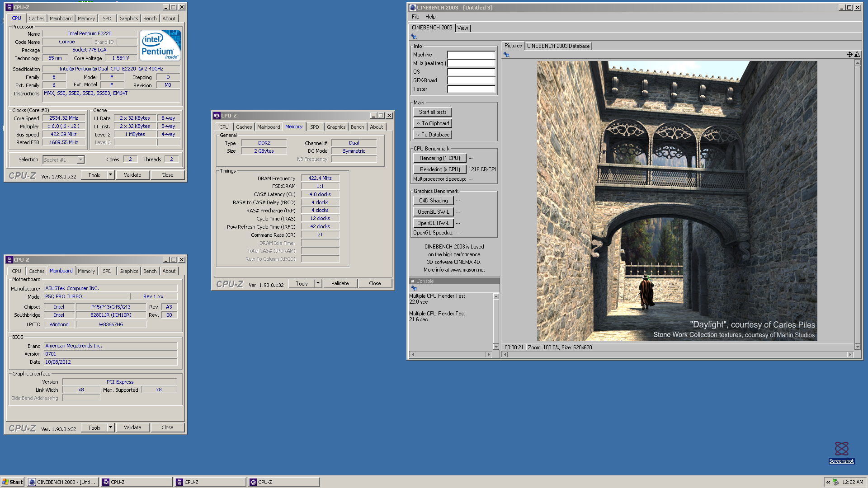Screen dimensions: 868x488
Task: Open the CINEBENCH 2003 Database tab
Action: click(x=558, y=46)
